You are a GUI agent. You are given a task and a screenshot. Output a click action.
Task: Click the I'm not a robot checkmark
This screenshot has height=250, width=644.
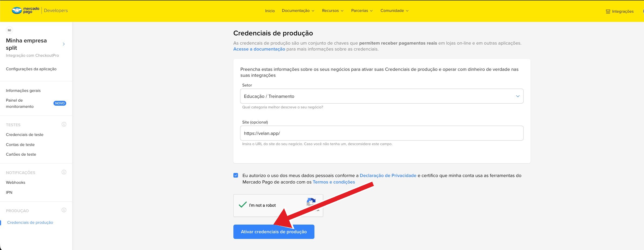243,205
